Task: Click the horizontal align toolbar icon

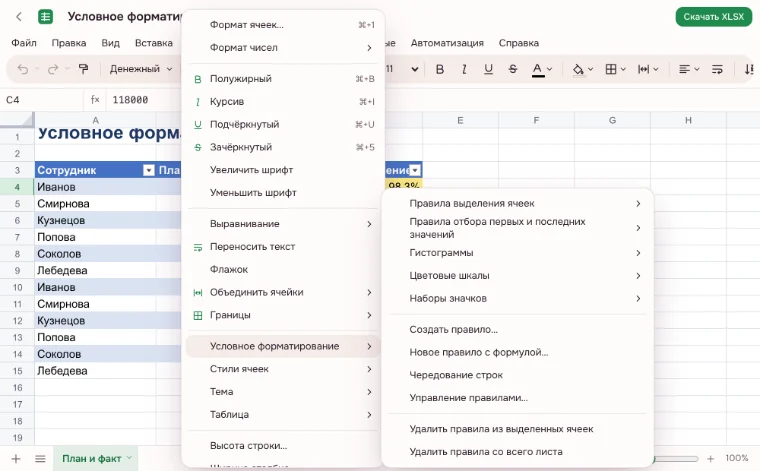Action: (684, 69)
